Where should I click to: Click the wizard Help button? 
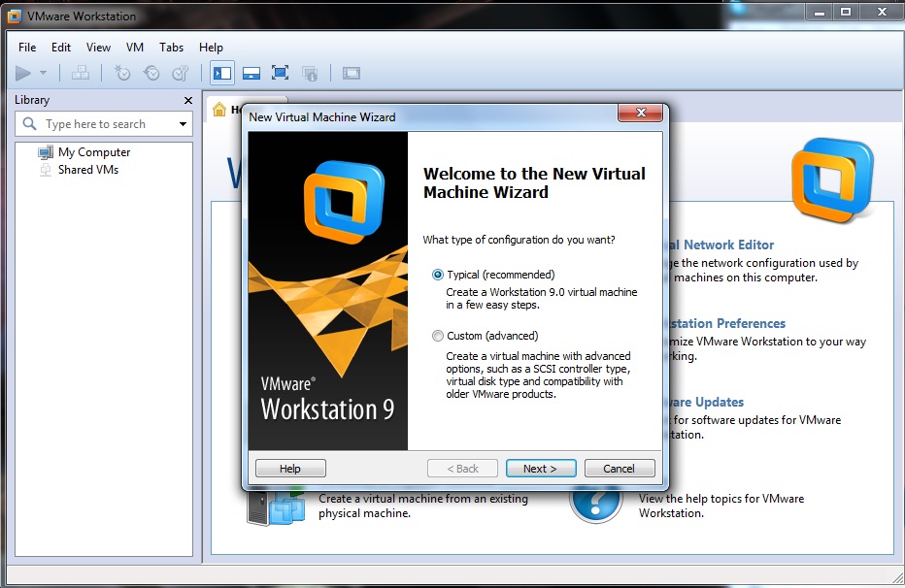pyautogui.click(x=290, y=468)
